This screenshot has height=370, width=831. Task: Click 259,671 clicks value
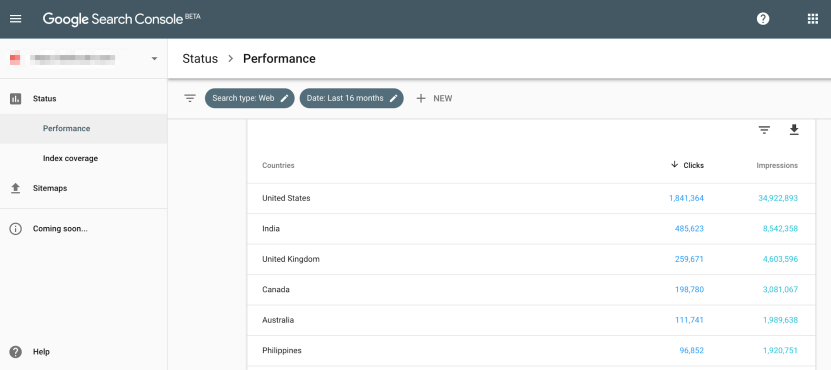[x=689, y=259]
